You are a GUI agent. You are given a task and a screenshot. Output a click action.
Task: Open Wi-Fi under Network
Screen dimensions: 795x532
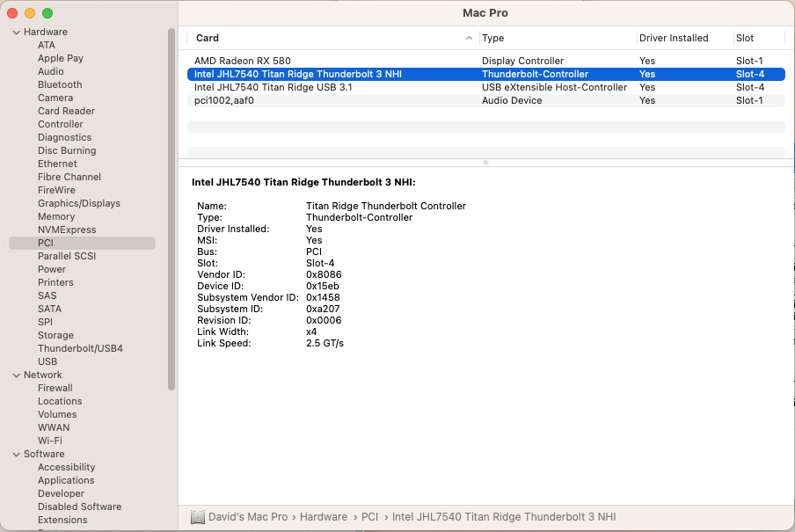[50, 441]
